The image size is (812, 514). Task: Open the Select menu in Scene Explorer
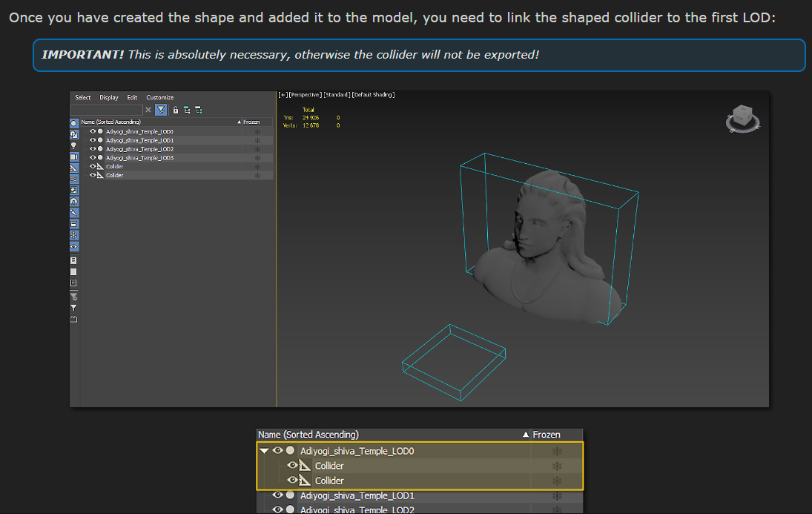click(83, 97)
